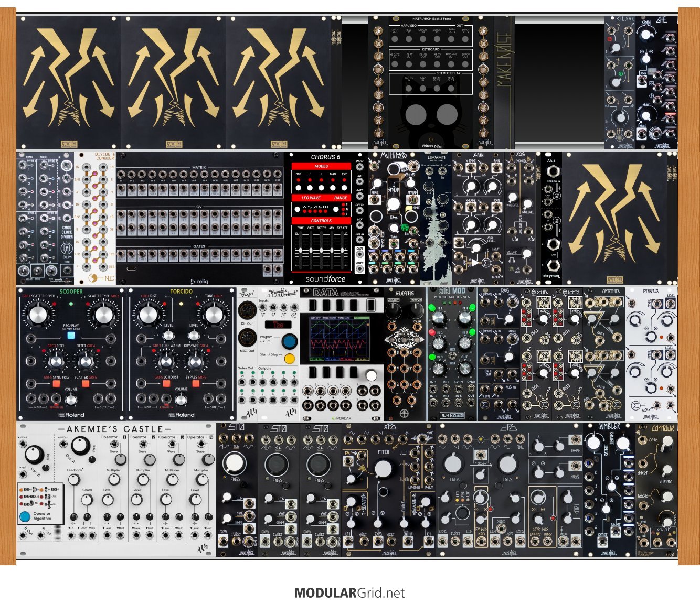Click the Chorus 6 EXT ATT slider

click(342, 250)
